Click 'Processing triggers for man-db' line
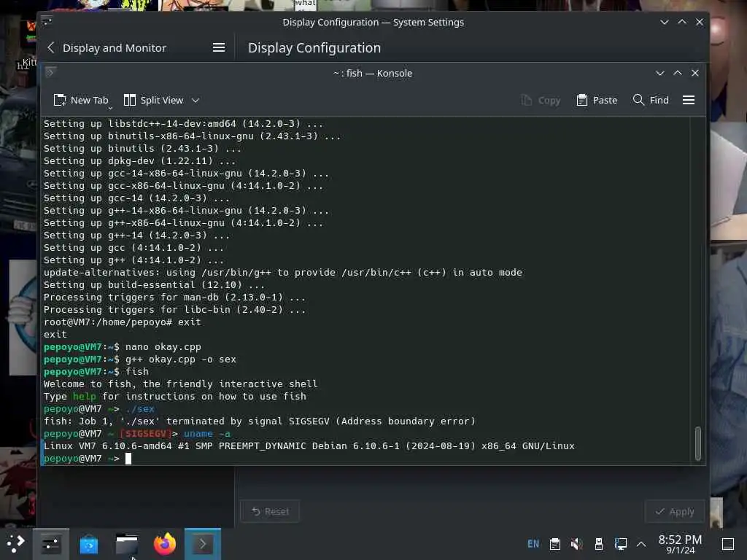The image size is (747, 560). point(174,297)
